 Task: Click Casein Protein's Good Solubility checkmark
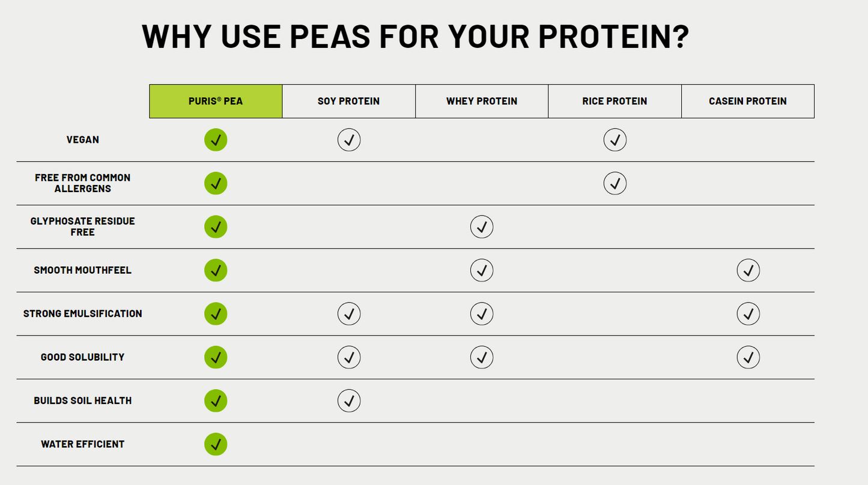click(748, 357)
